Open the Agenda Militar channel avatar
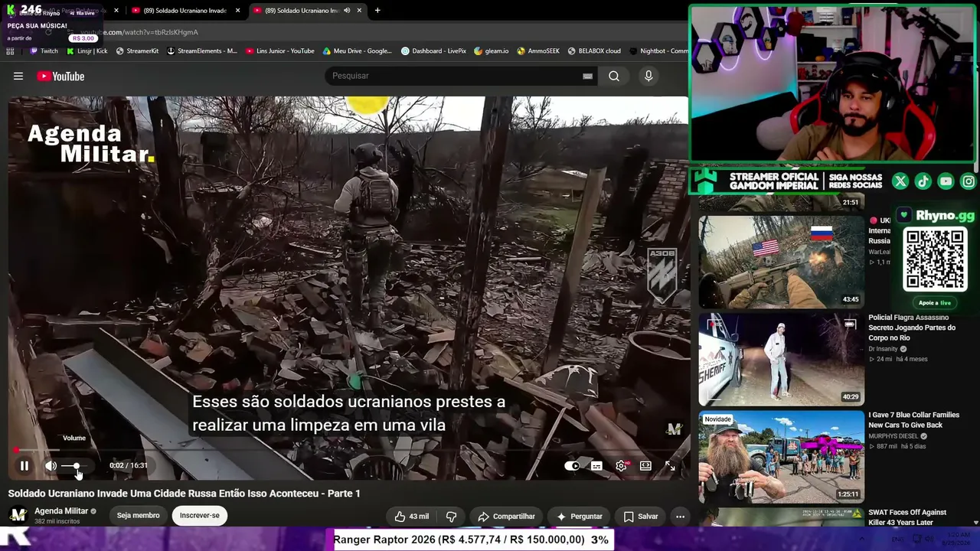Image resolution: width=980 pixels, height=551 pixels. coord(18,515)
